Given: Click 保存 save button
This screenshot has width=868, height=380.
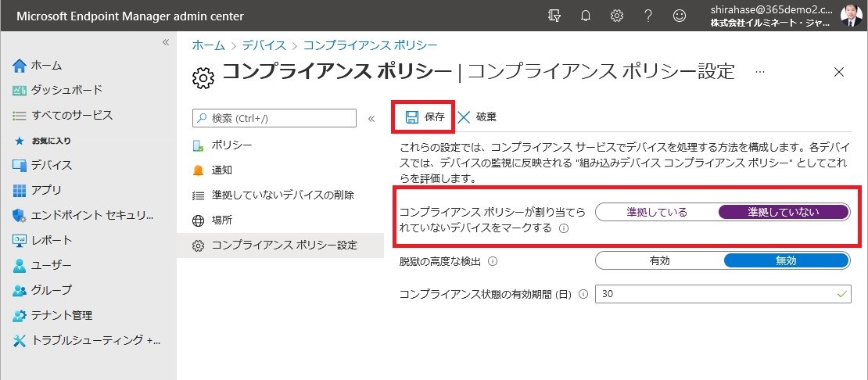Looking at the screenshot, I should (x=425, y=117).
